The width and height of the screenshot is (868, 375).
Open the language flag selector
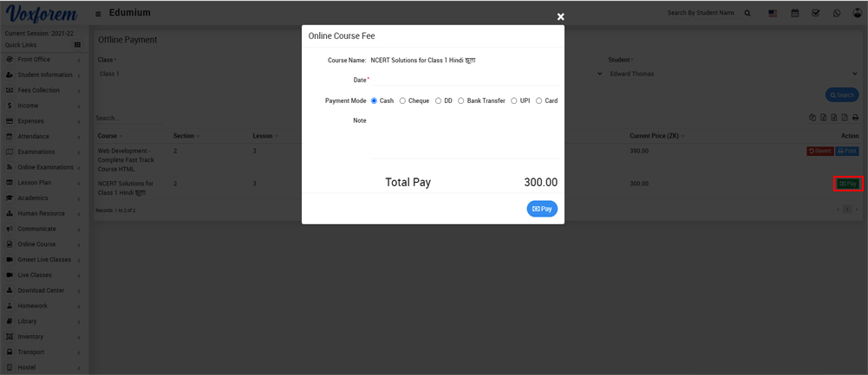click(x=773, y=14)
